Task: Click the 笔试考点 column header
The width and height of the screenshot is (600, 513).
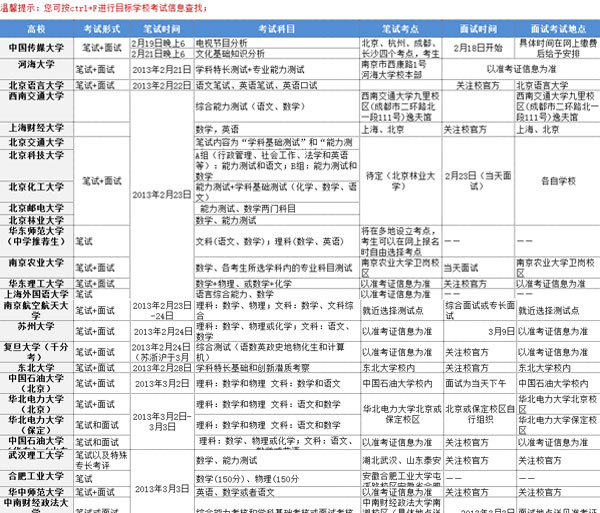Action: click(x=401, y=29)
